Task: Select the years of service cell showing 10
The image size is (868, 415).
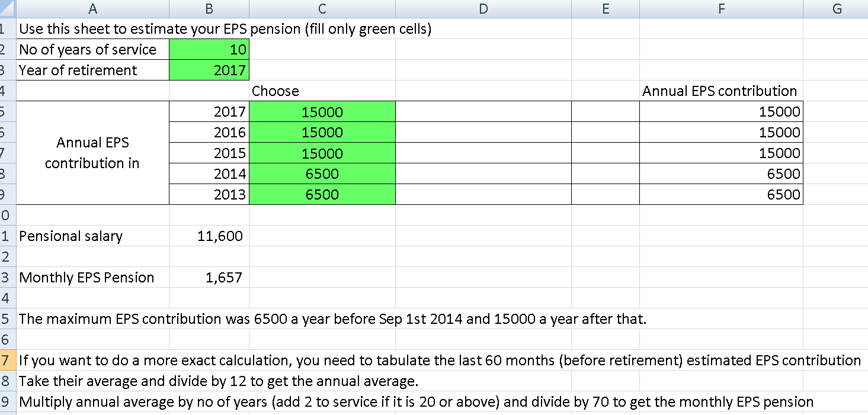Action: (x=209, y=49)
